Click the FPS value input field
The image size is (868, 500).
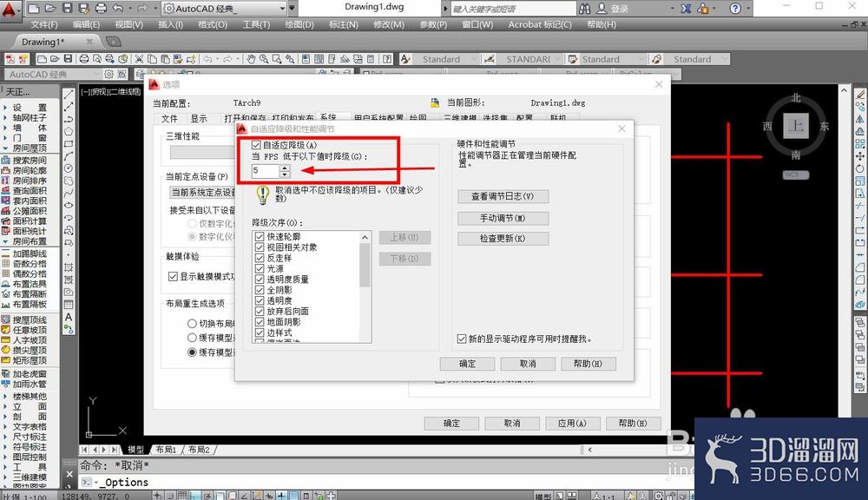265,170
